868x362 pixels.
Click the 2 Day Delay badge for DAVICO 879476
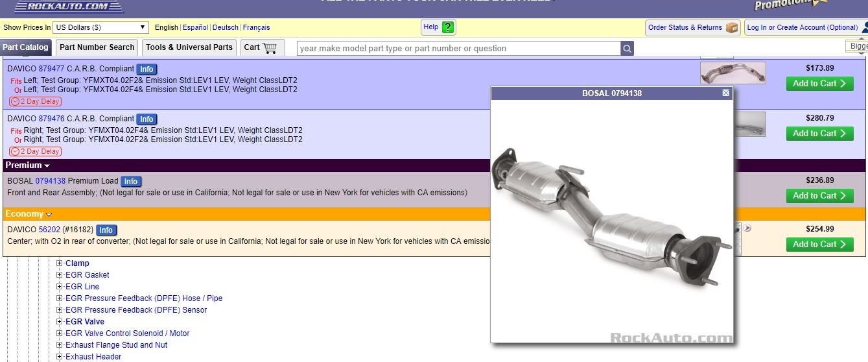(35, 151)
